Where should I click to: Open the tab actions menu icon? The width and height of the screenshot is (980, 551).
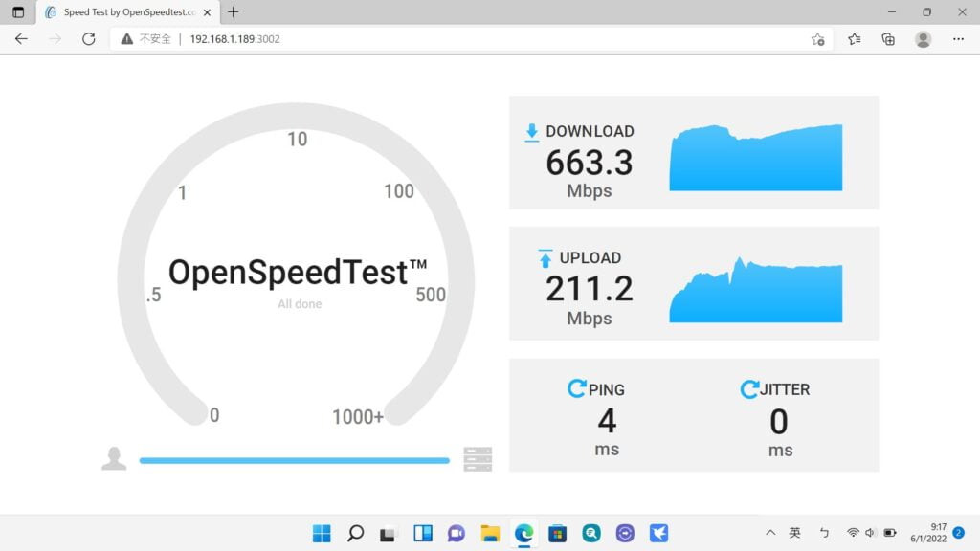pyautogui.click(x=18, y=11)
